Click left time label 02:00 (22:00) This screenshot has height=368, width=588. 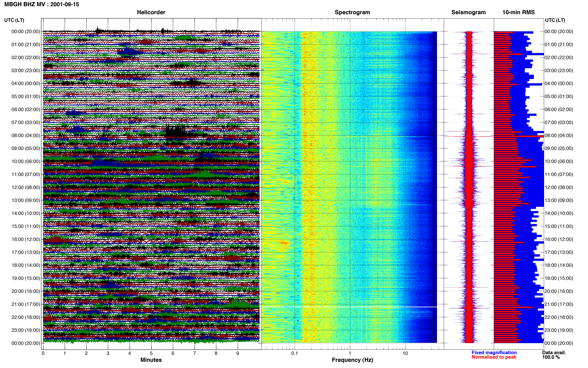[x=26, y=57]
